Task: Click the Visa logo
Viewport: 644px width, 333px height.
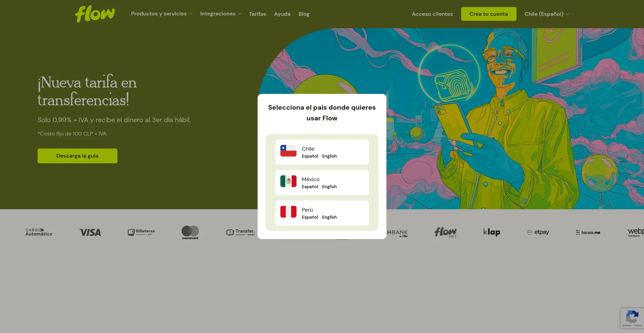Action: point(90,232)
